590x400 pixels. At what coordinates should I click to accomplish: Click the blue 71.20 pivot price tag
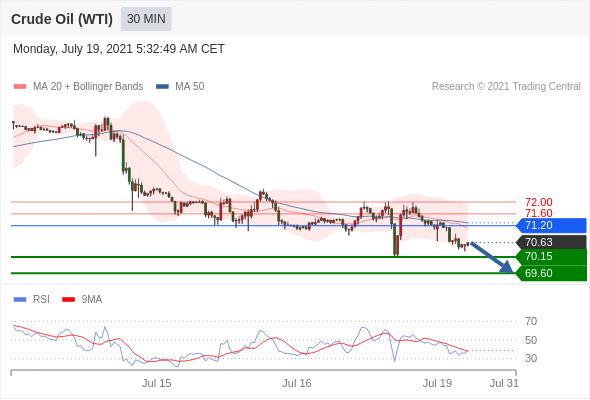pos(551,225)
